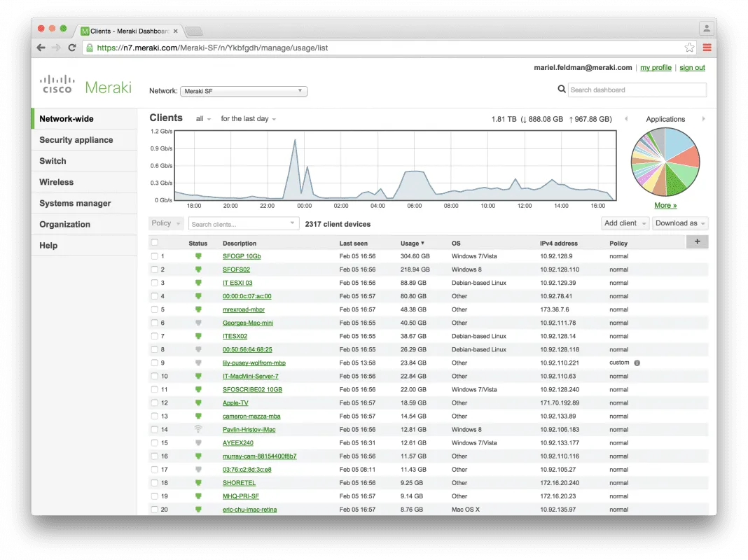The width and height of the screenshot is (748, 560).
Task: Click the browser back arrow icon
Action: (x=41, y=48)
